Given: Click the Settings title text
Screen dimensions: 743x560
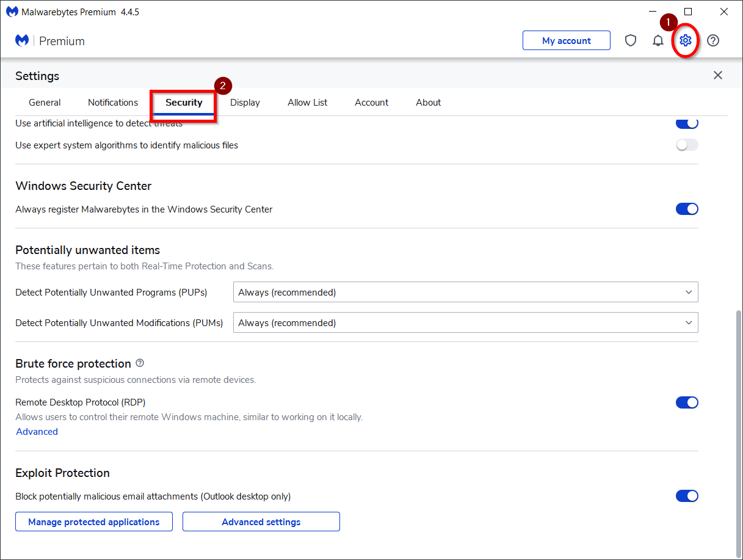Looking at the screenshot, I should click(37, 76).
